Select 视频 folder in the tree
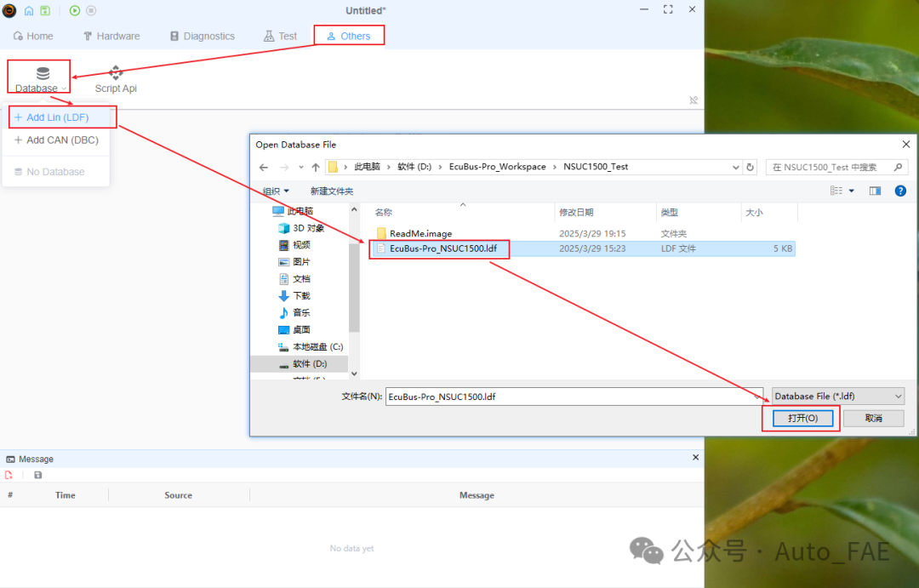 coord(294,245)
